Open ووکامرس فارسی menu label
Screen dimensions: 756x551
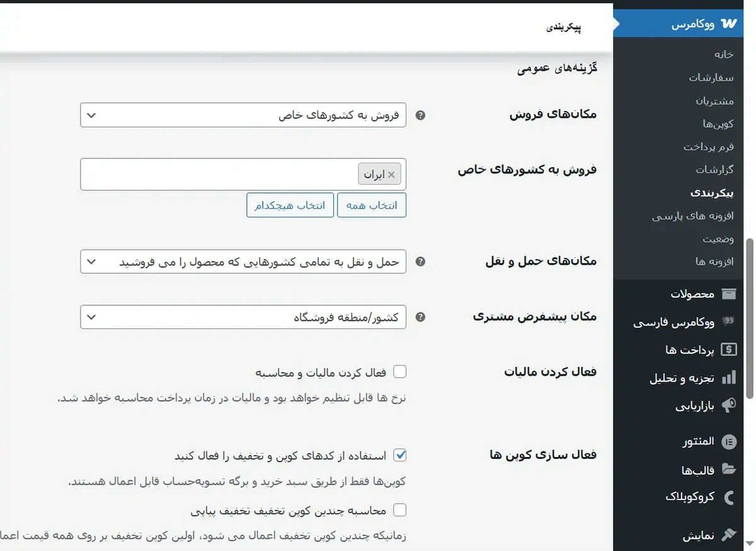tap(674, 322)
